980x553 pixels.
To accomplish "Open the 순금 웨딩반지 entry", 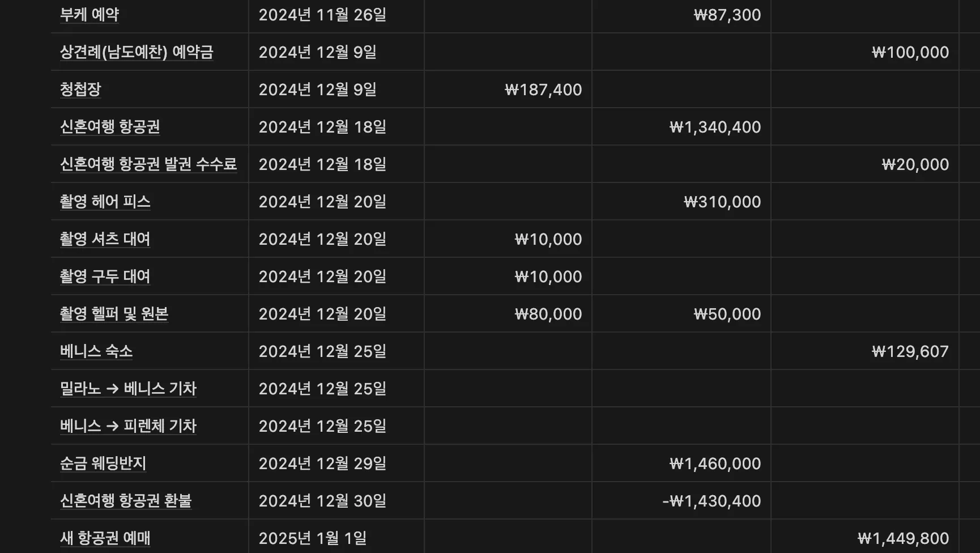I will [103, 463].
